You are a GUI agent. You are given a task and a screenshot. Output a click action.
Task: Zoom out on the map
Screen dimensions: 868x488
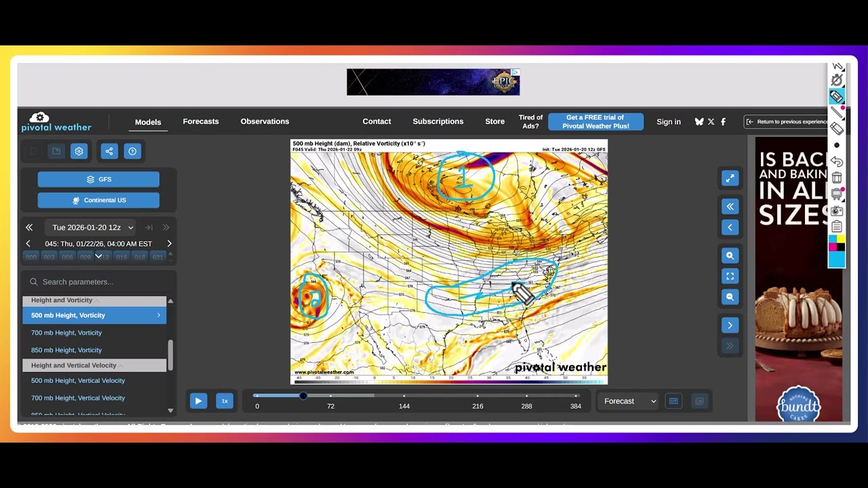730,297
